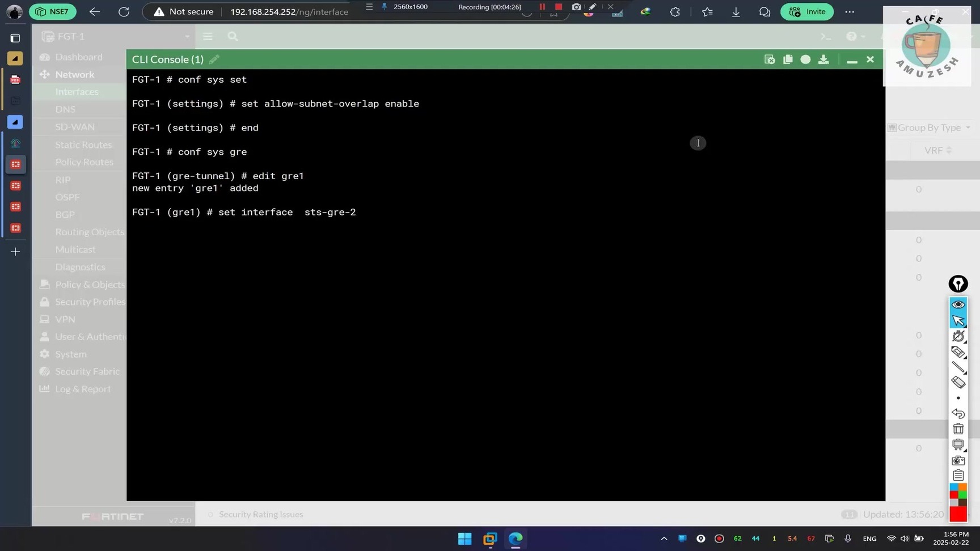Open the OSPF page
The width and height of the screenshot is (980, 551).
(x=67, y=197)
